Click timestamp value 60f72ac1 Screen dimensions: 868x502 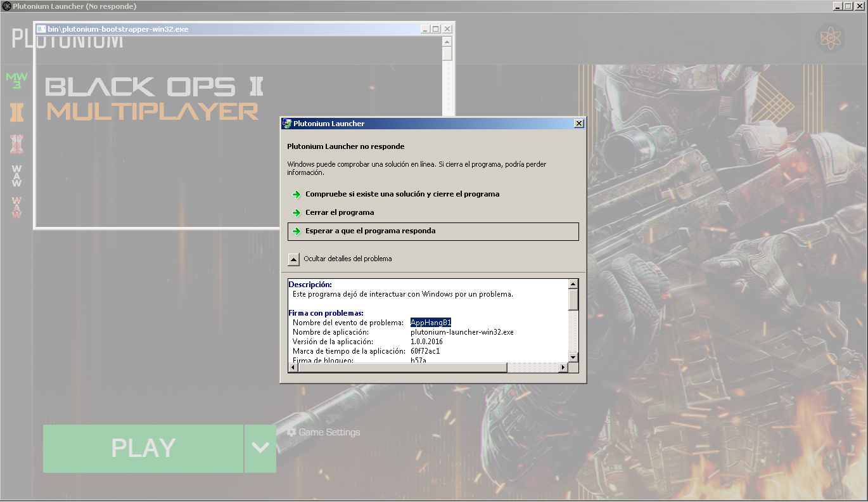point(425,351)
